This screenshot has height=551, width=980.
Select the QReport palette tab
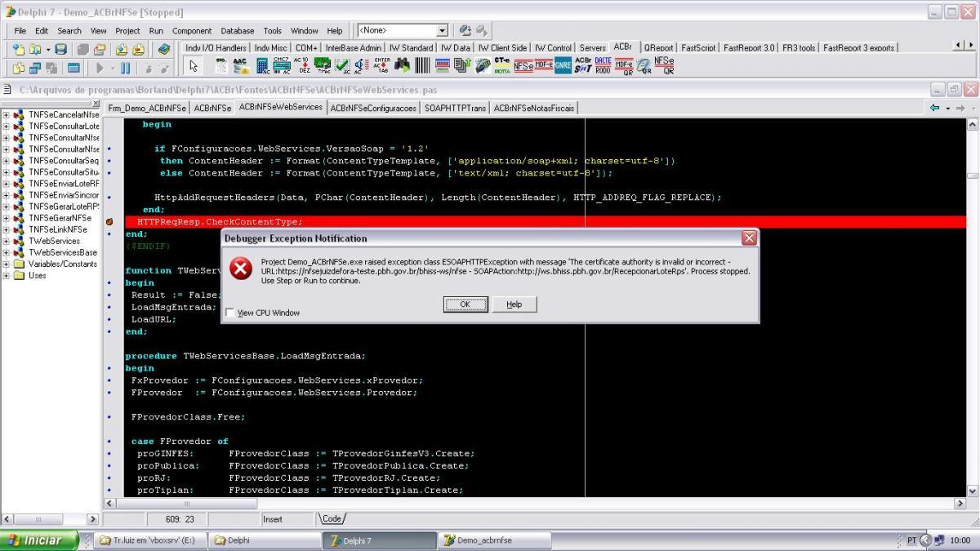[658, 47]
